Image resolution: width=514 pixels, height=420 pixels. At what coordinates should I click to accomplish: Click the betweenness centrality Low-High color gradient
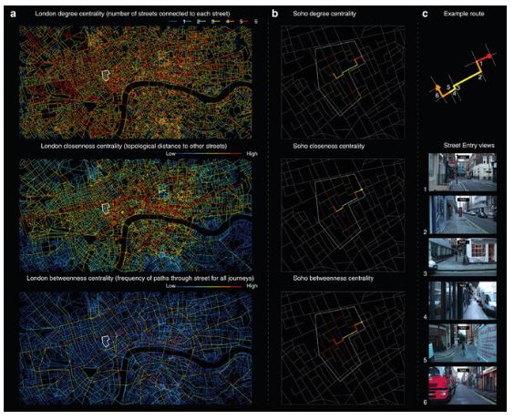pos(211,286)
